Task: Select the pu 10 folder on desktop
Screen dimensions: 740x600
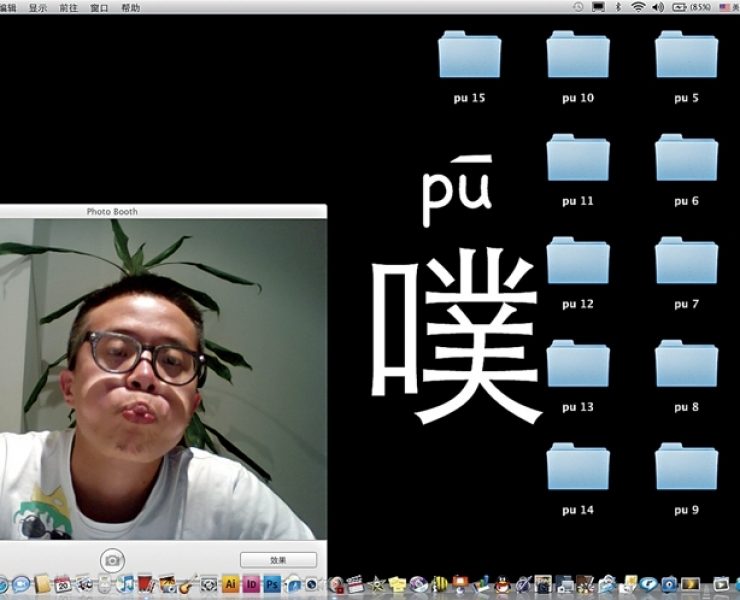Action: pyautogui.click(x=577, y=56)
